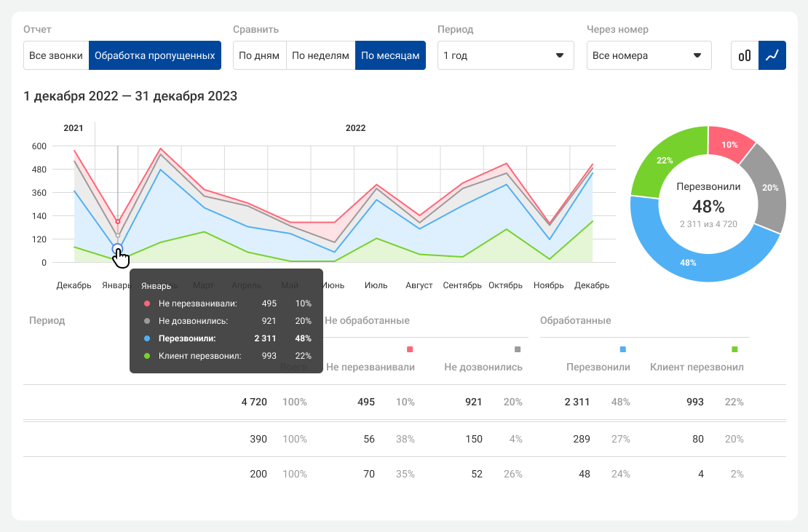Select Все звонки report option
This screenshot has width=808, height=532.
pos(56,55)
